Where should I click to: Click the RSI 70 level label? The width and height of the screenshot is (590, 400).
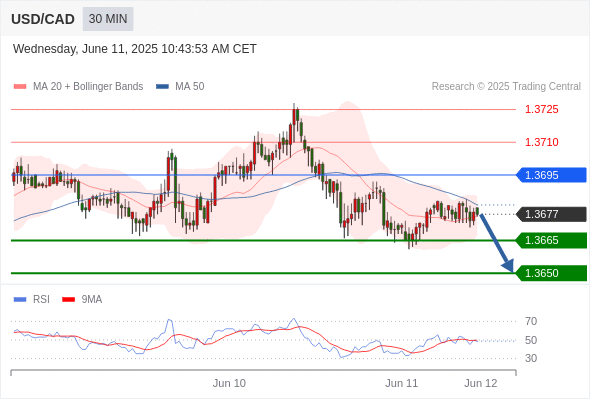(531, 321)
